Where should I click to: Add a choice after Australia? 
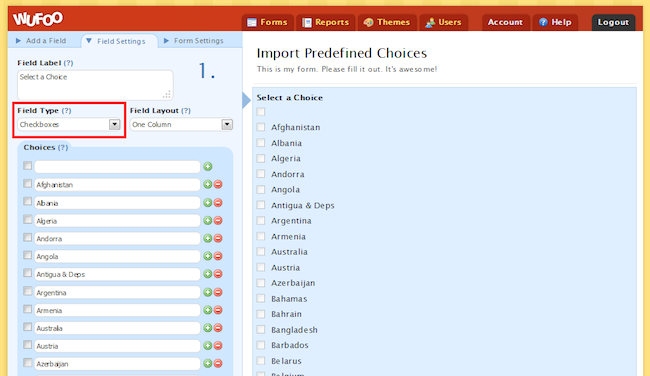(208, 328)
